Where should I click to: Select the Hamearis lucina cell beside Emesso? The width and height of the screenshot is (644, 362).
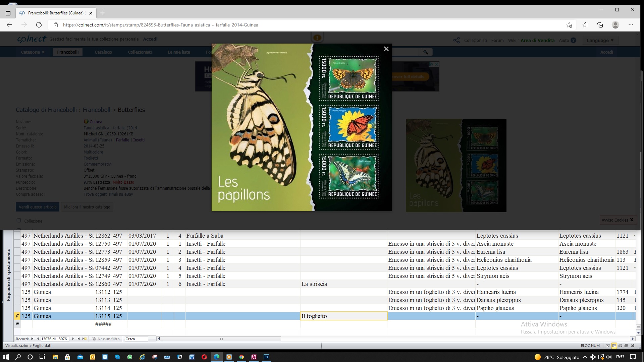[517, 292]
